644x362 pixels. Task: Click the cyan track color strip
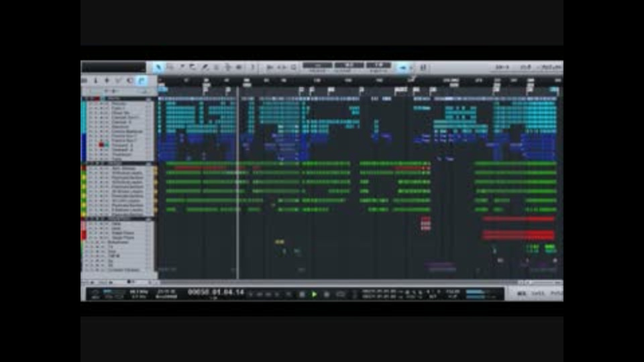83,117
